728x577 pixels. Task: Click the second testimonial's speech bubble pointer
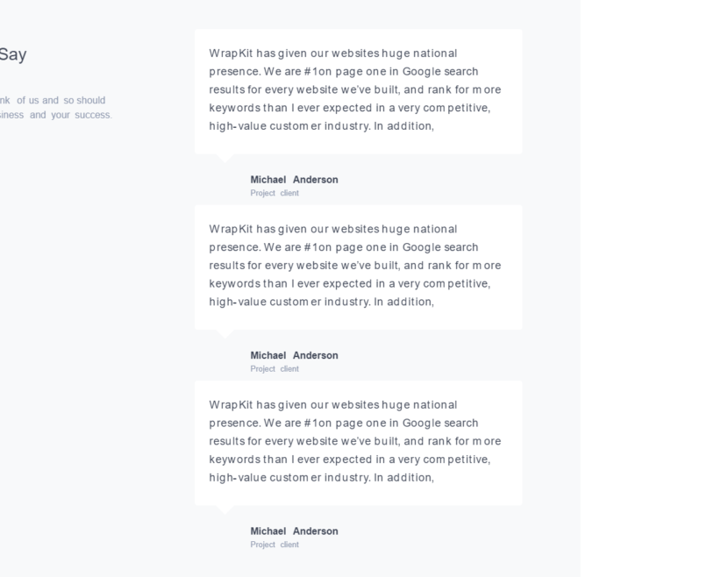pyautogui.click(x=225, y=334)
